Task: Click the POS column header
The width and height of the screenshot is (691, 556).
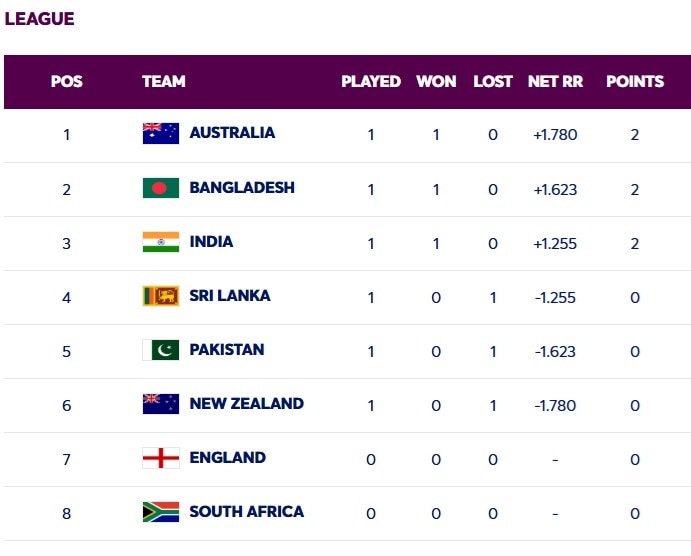Action: [x=67, y=82]
